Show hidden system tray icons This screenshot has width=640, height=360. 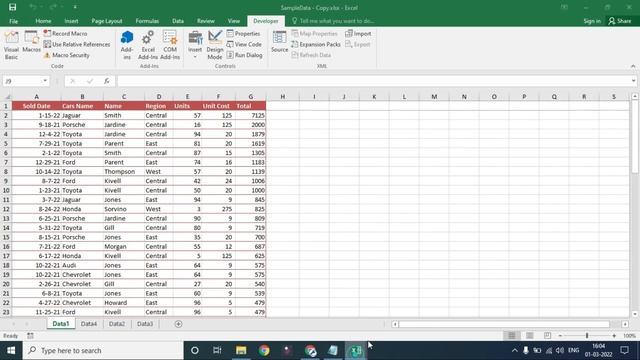(515, 350)
